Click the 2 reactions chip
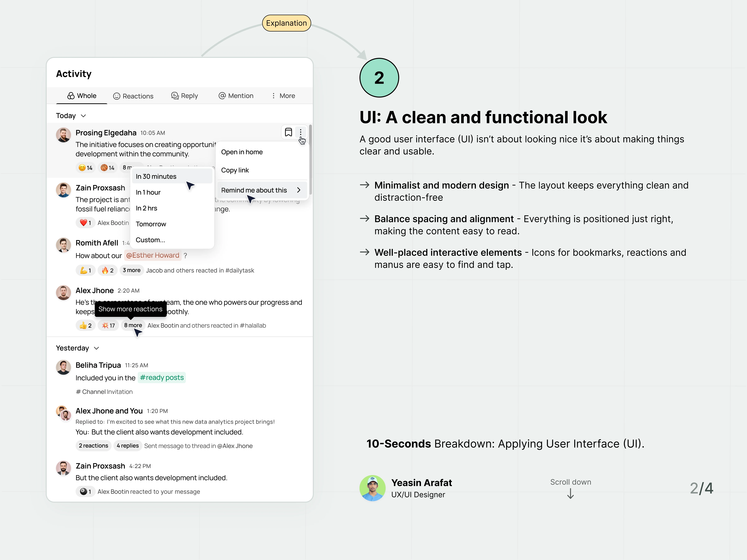 pos(94,446)
